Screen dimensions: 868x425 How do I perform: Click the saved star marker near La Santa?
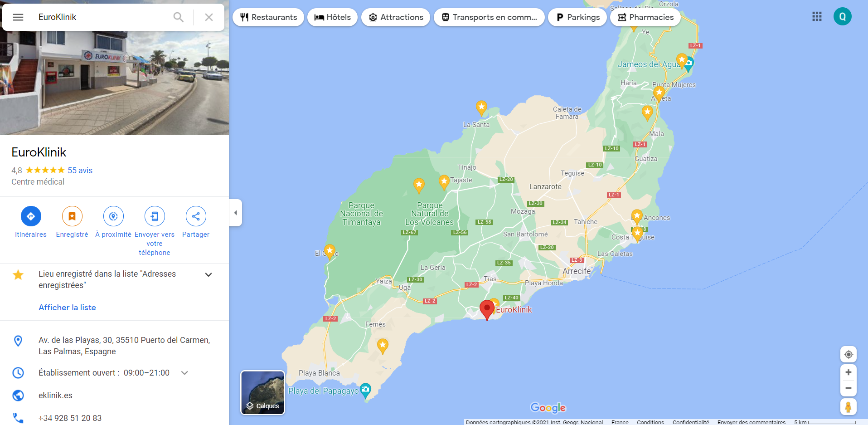point(481,108)
